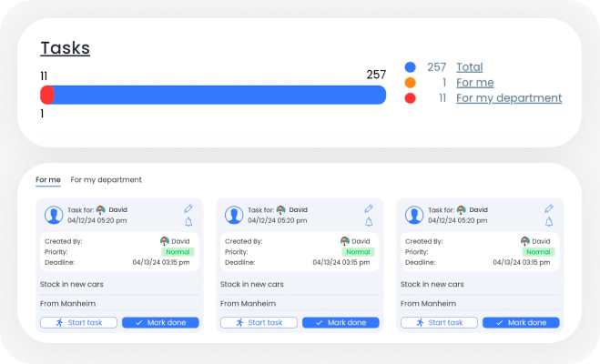
Task: Click 'From Manheim' on the first card
Action: 67,304
